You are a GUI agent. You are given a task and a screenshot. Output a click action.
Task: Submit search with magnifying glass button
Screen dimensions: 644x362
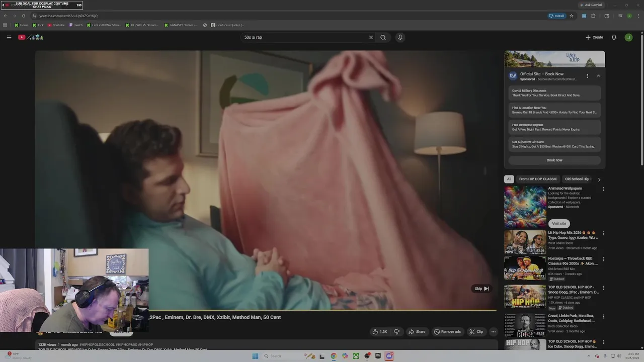point(383,37)
